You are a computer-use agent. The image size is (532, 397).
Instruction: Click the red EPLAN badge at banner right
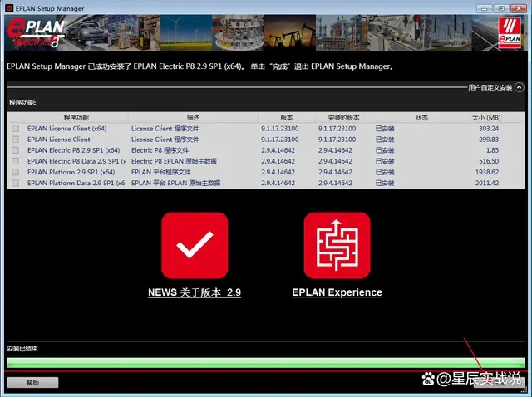coord(510,33)
